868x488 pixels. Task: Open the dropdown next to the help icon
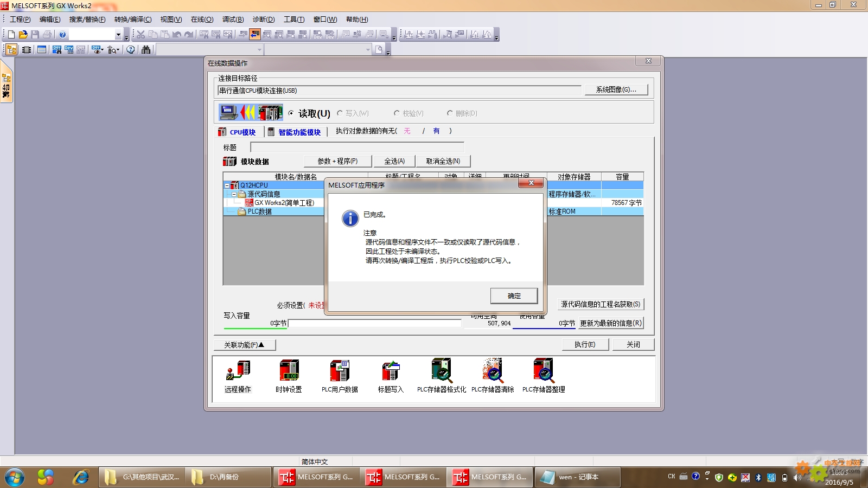[118, 35]
